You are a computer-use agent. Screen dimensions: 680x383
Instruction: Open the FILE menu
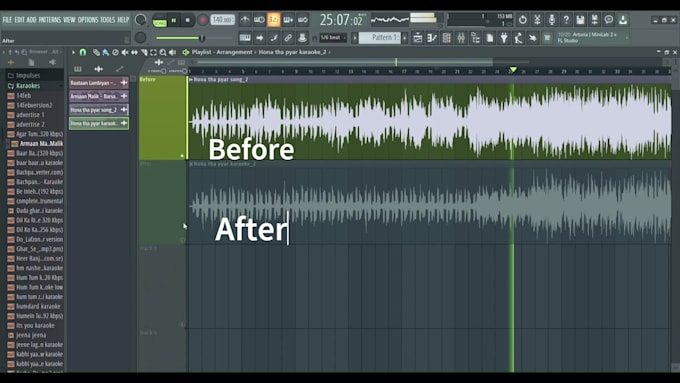pos(7,20)
